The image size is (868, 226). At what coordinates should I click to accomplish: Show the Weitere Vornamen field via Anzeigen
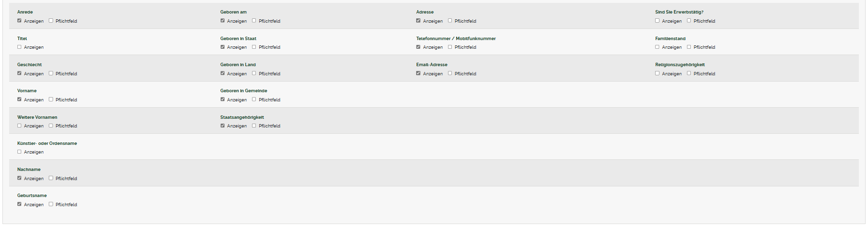[x=19, y=126]
